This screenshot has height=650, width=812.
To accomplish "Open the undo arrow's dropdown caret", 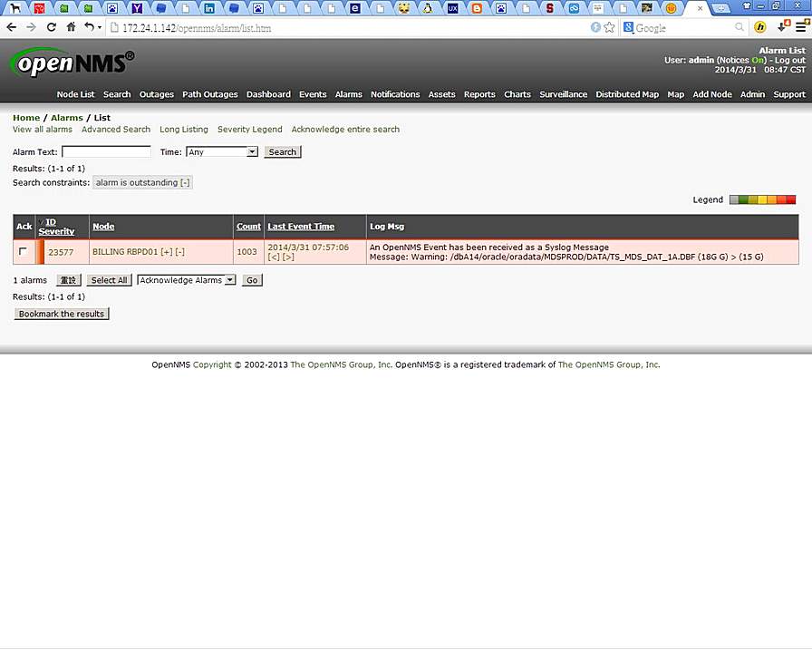I will click(100, 27).
